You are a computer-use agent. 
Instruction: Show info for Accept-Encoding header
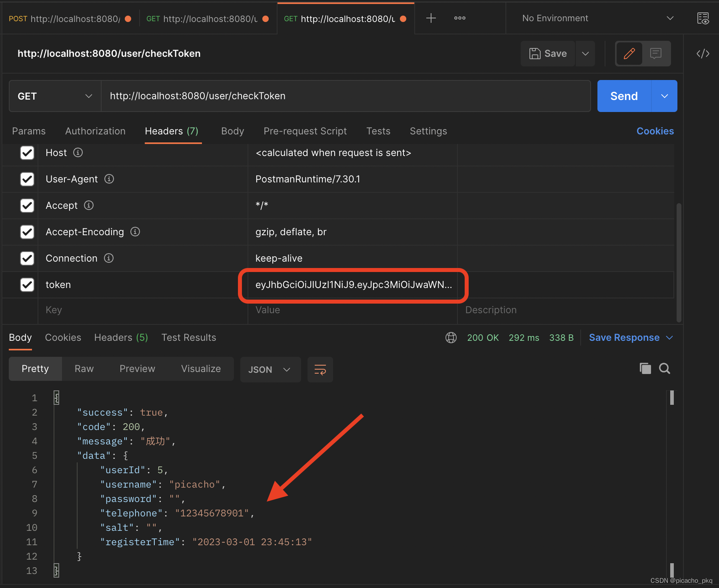pos(135,232)
